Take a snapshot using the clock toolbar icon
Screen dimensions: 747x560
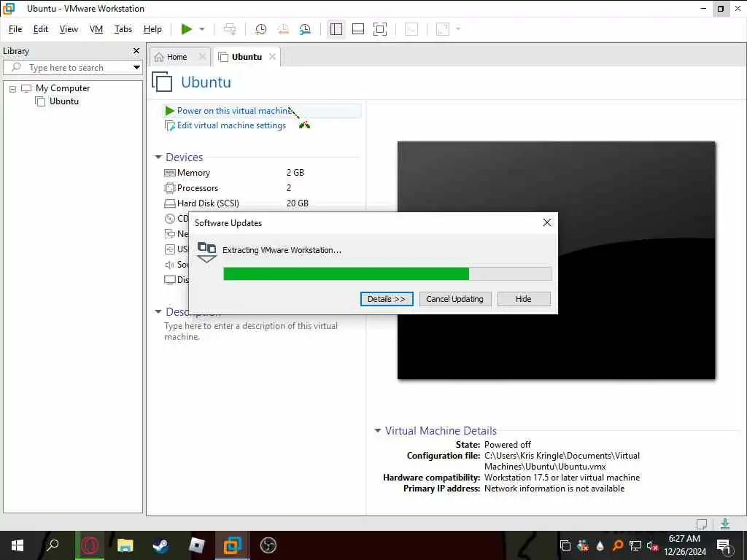click(260, 29)
